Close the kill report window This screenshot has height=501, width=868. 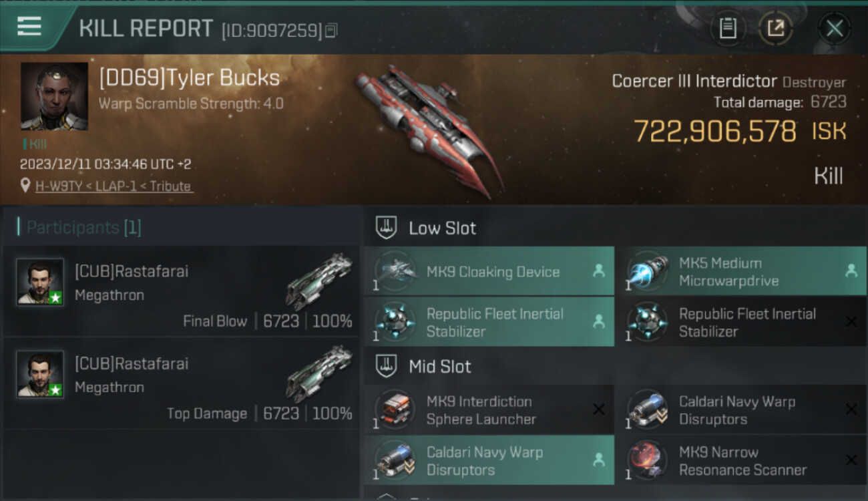(x=834, y=29)
